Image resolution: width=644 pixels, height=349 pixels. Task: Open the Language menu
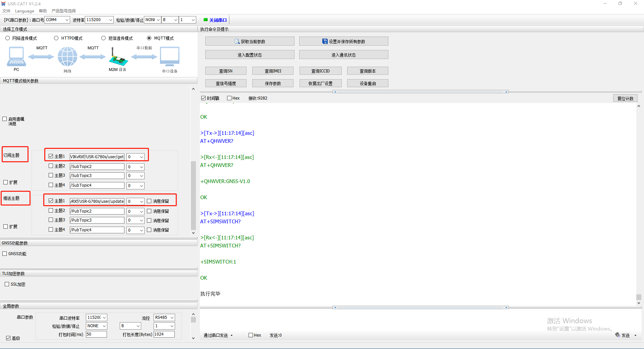pyautogui.click(x=24, y=11)
